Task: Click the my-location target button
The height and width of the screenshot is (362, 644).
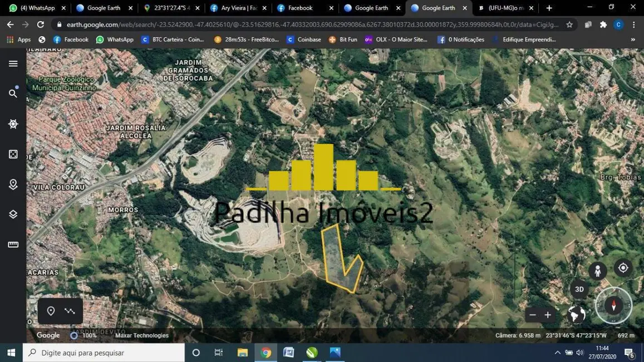Action: pyautogui.click(x=623, y=268)
